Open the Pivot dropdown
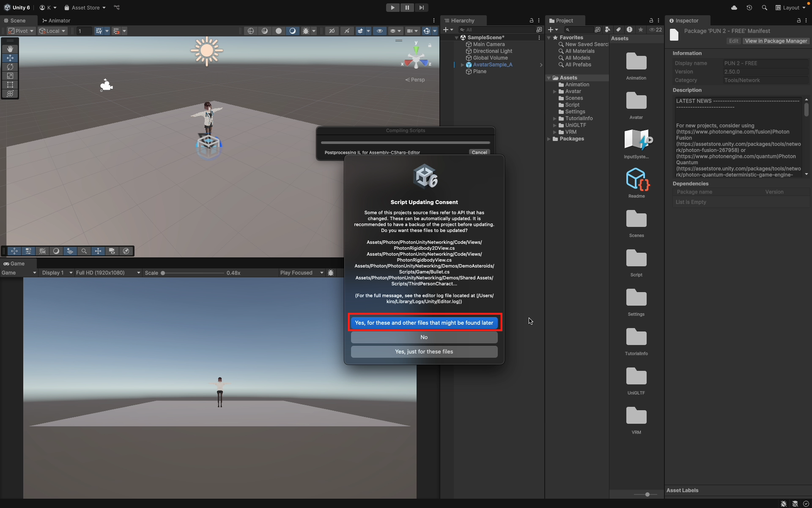The image size is (812, 508). click(21, 31)
